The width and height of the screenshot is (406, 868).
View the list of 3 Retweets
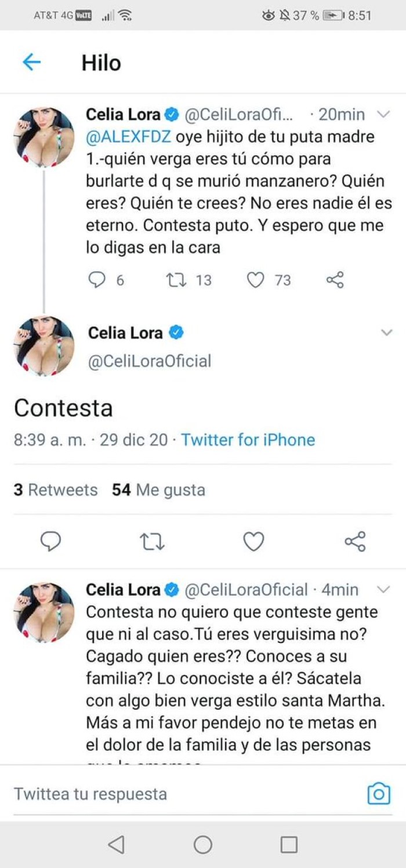point(56,490)
